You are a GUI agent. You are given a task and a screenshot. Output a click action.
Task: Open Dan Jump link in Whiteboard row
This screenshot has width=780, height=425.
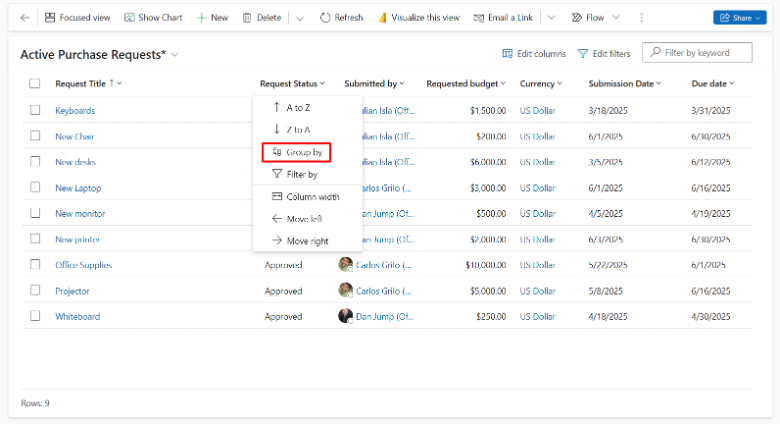click(385, 317)
